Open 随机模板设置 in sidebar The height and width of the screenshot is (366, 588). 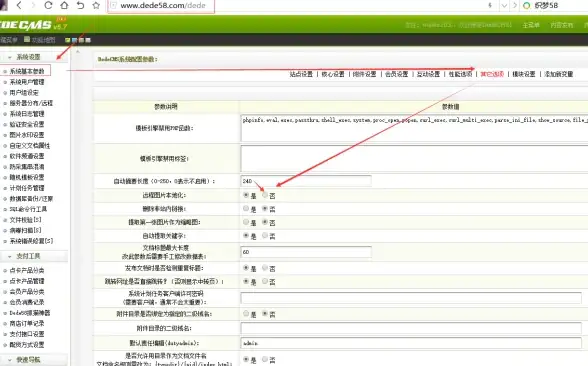27,177
